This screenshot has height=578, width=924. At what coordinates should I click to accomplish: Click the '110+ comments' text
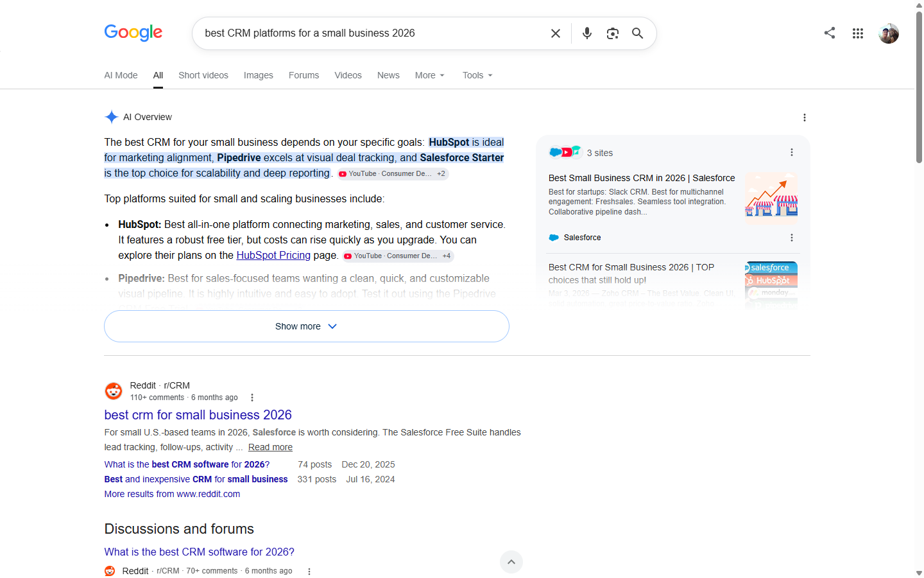(x=157, y=398)
